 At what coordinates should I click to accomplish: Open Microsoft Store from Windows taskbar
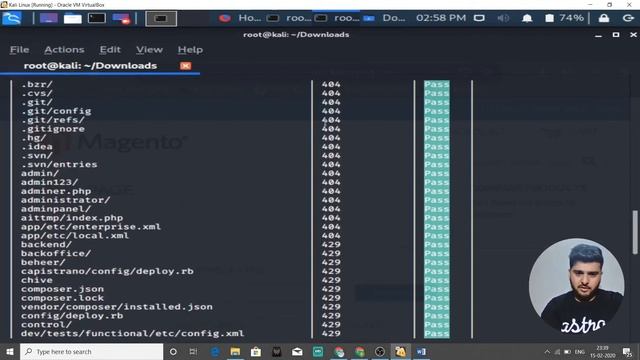click(x=256, y=351)
